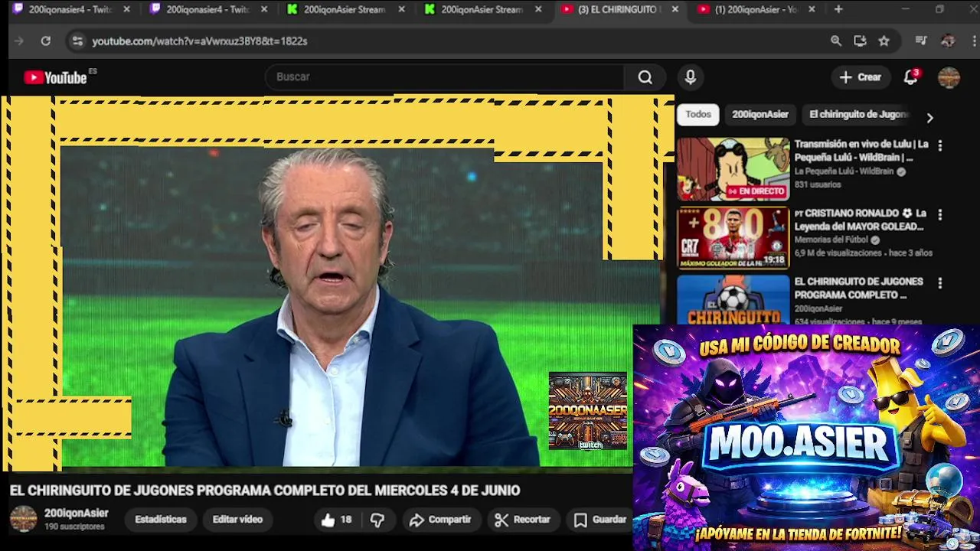Click Editar vídeo button

pyautogui.click(x=237, y=520)
